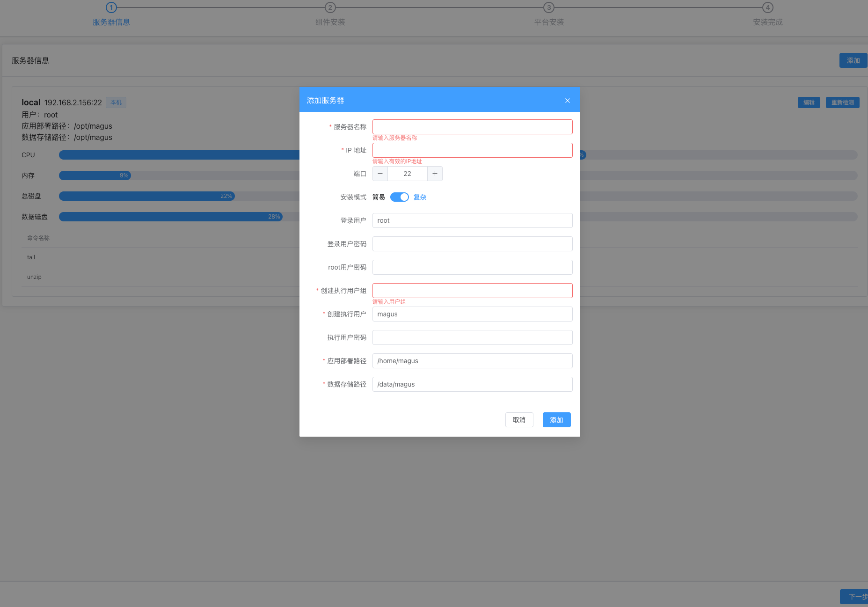Close the 添加服务器 dialog with X icon

[x=567, y=101]
